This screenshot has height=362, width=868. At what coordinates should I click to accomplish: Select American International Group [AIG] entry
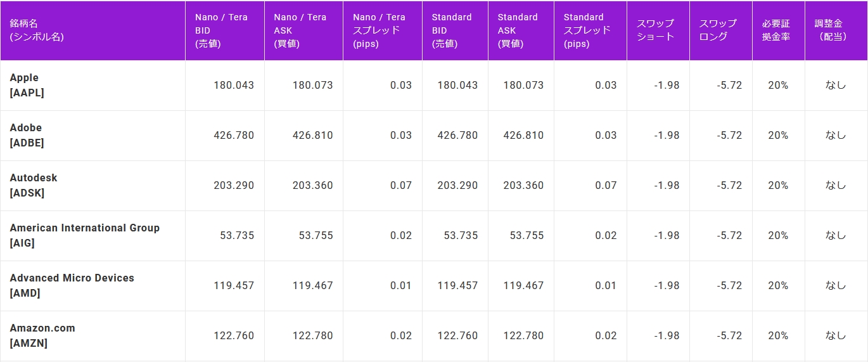[x=85, y=235]
